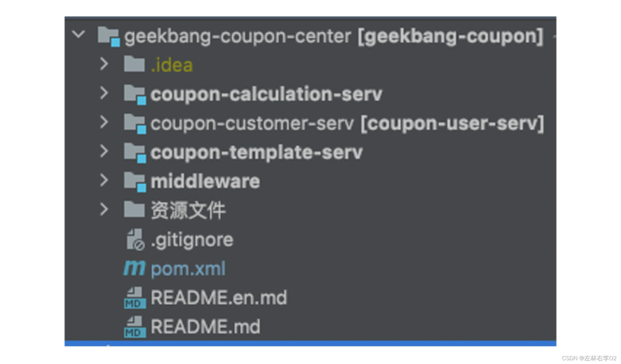Select the pom.xml file
This screenshot has width=621, height=364.
click(188, 269)
